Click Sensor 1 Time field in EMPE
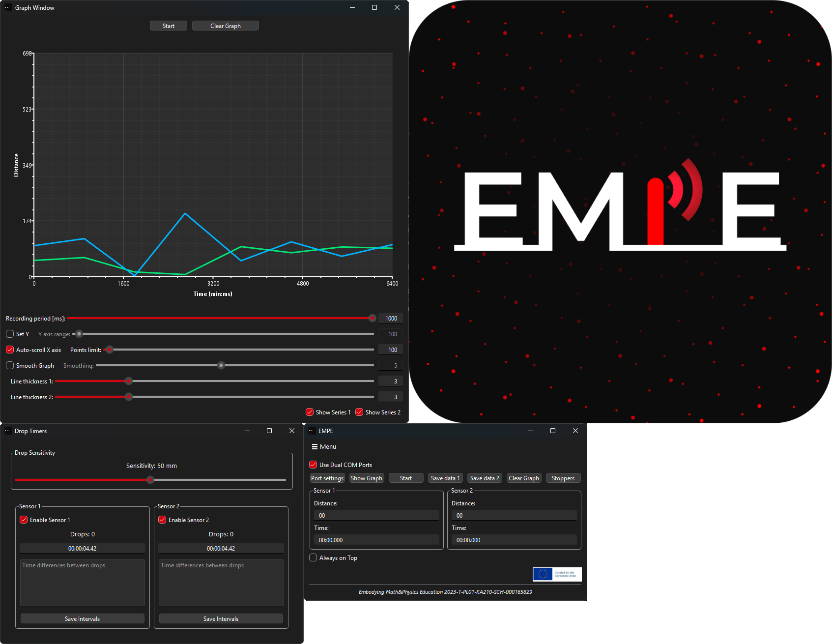Screen dimensions: 832x644 tap(376, 540)
